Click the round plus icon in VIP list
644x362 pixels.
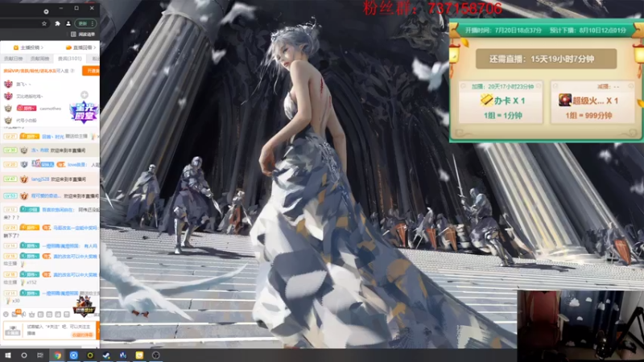[x=85, y=95]
